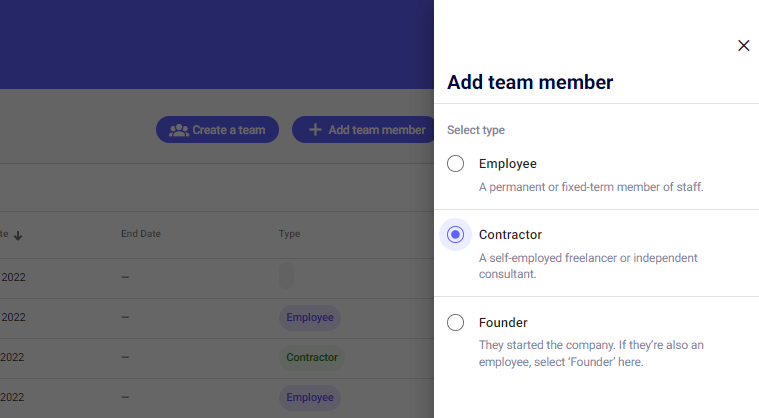Image resolution: width=759 pixels, height=418 pixels.
Task: Click the plus icon on Add team member
Action: pos(315,130)
